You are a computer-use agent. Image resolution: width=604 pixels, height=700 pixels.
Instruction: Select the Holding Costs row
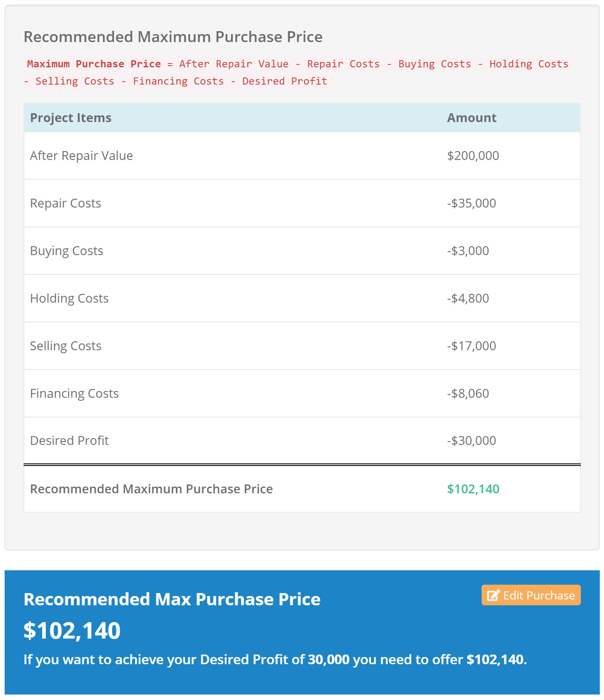302,298
